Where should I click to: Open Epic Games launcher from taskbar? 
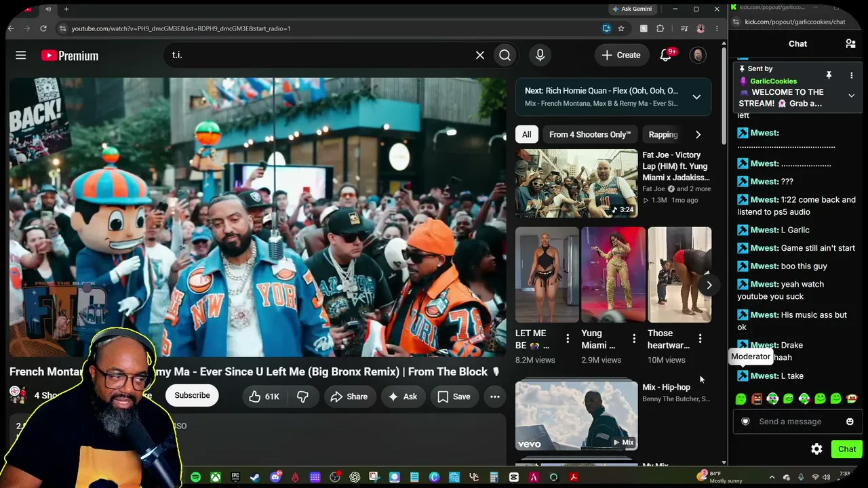point(235,477)
